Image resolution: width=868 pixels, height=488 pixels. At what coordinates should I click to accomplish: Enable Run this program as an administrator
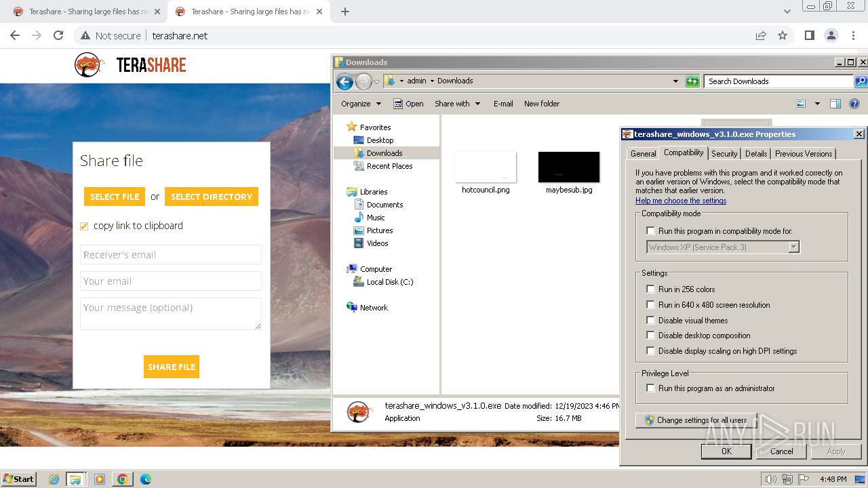(650, 388)
